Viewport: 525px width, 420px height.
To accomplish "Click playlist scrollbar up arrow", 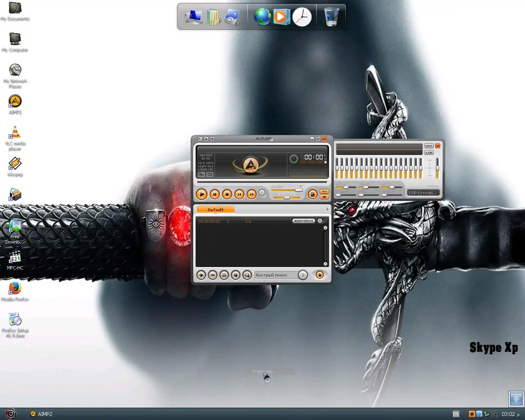I will point(326,228).
